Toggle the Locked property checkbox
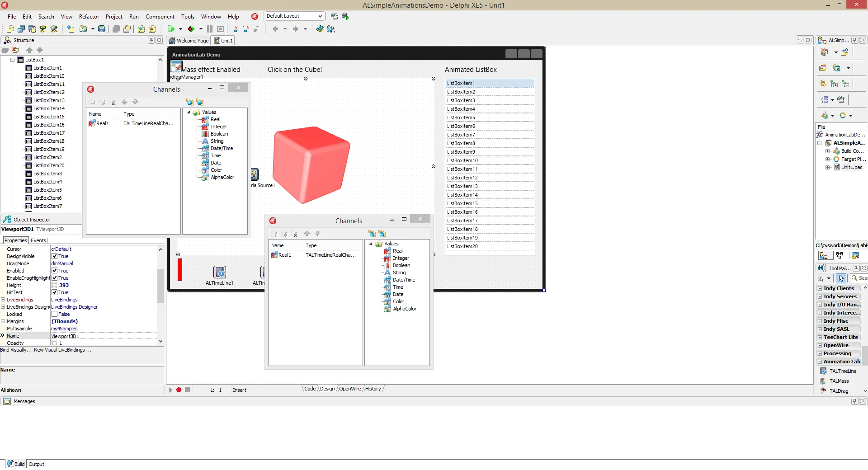 click(x=54, y=314)
